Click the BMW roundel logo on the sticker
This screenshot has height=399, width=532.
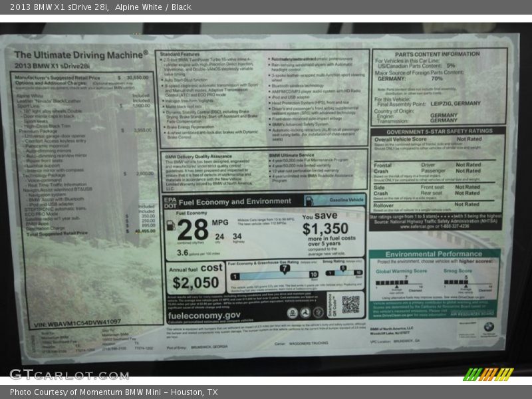pos(489,327)
